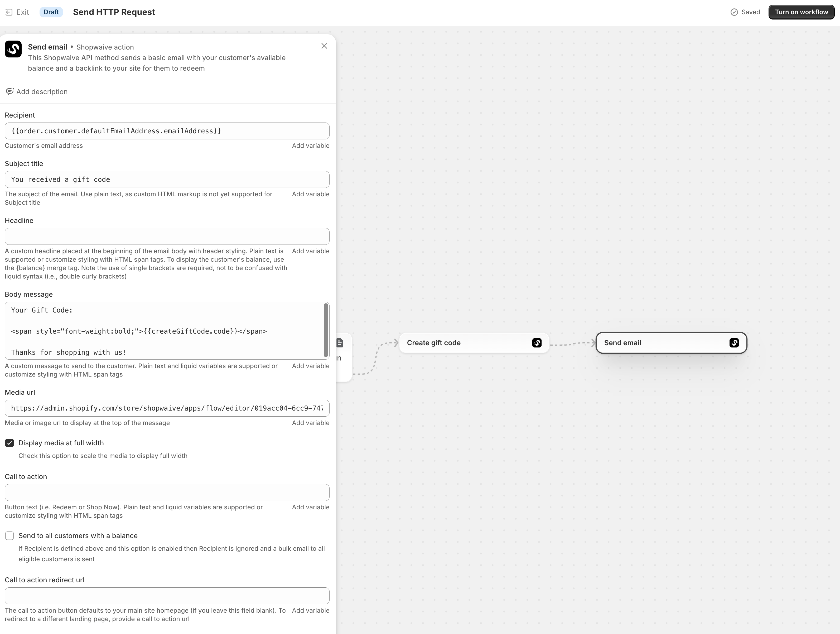Click the Call to action input field

[167, 492]
